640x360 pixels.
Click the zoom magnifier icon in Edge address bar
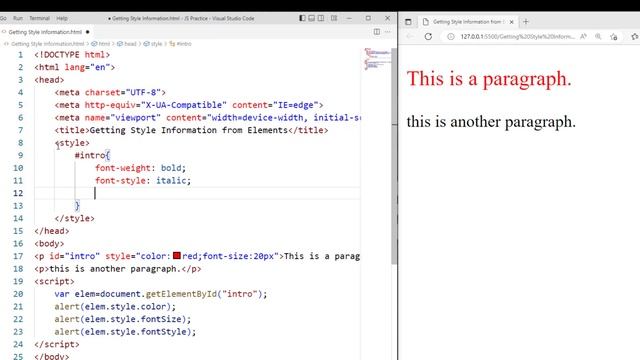(x=598, y=36)
